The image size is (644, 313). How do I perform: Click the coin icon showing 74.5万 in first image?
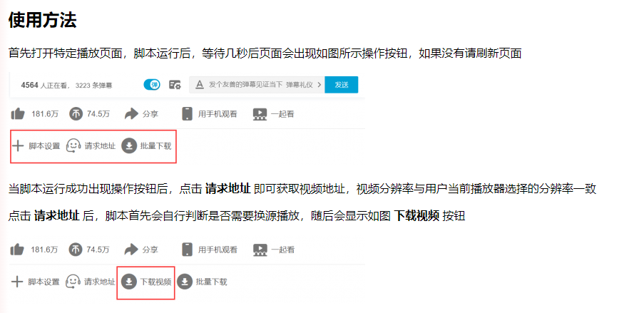76,114
